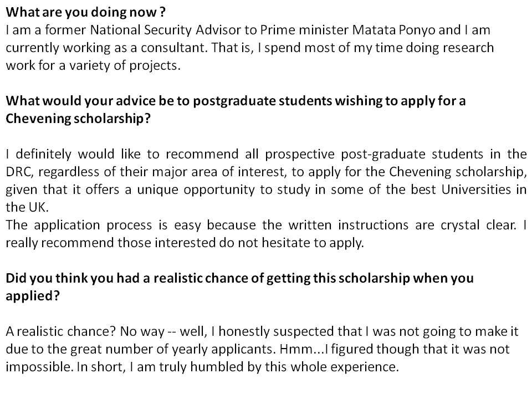Click the phrase 'variety of projects'
This screenshot has height=399, width=532.
tap(124, 66)
